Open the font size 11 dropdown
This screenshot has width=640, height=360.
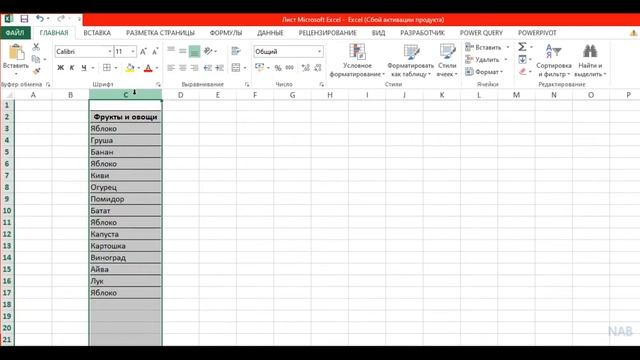click(x=133, y=51)
